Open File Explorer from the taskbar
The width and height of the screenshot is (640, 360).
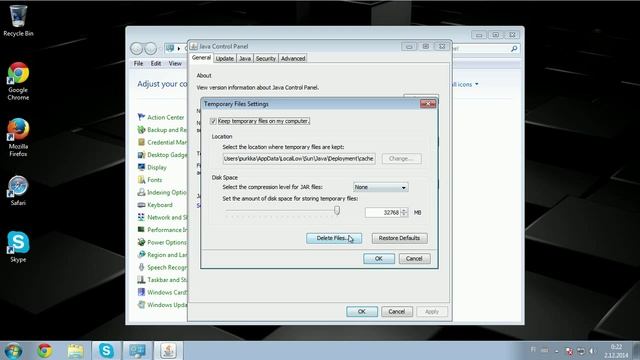pos(76,351)
